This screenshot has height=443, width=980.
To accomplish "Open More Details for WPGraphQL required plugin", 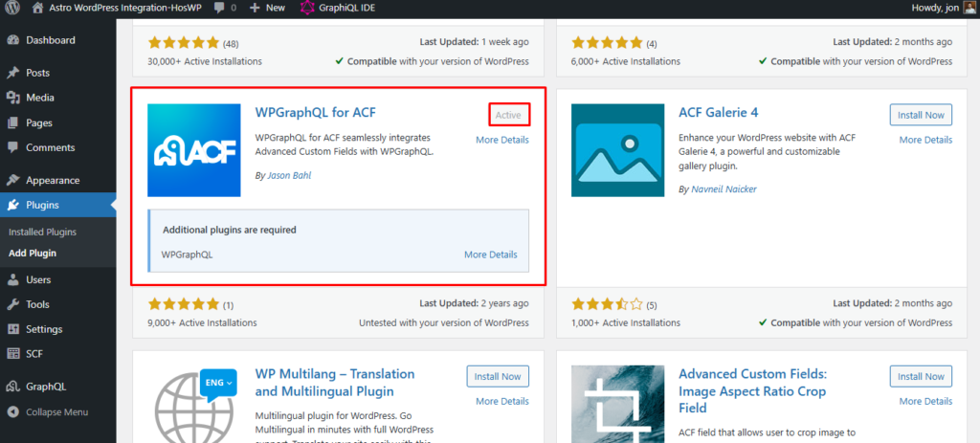I will [490, 255].
